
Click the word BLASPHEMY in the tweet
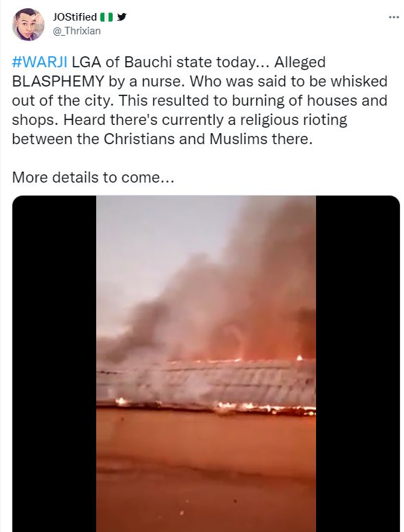(58, 82)
